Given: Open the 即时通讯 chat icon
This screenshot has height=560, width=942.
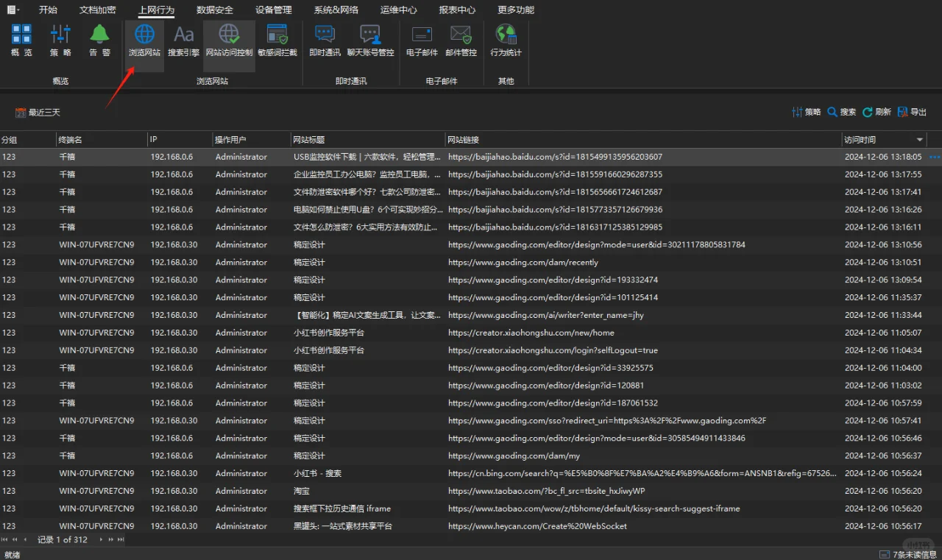Looking at the screenshot, I should [325, 40].
